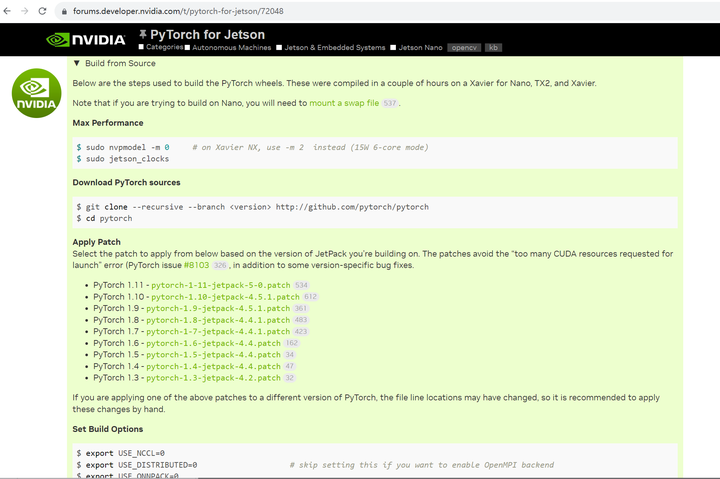Open the mount a swap file link
The width and height of the screenshot is (720, 479).
tap(344, 103)
